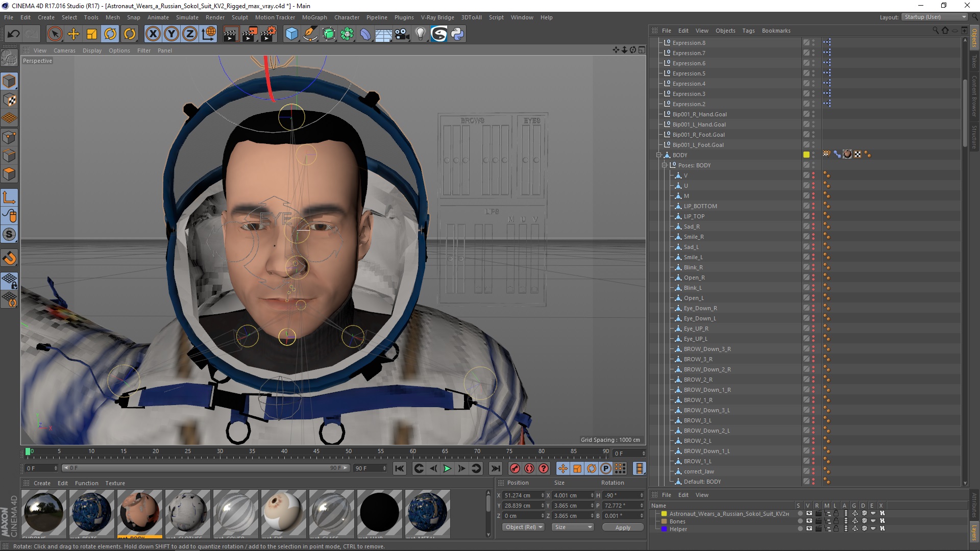
Task: Open Size mode dropdown
Action: coord(573,527)
